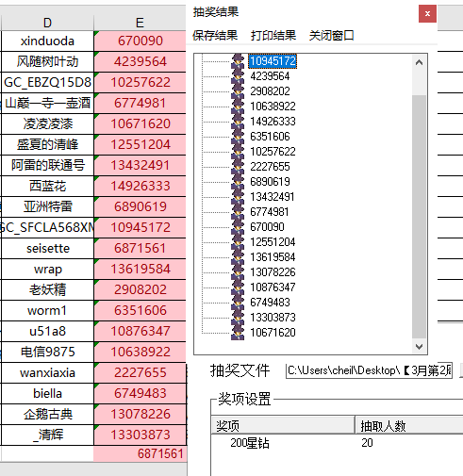
Task: Click spreadsheet cell seisette
Action: (x=47, y=248)
